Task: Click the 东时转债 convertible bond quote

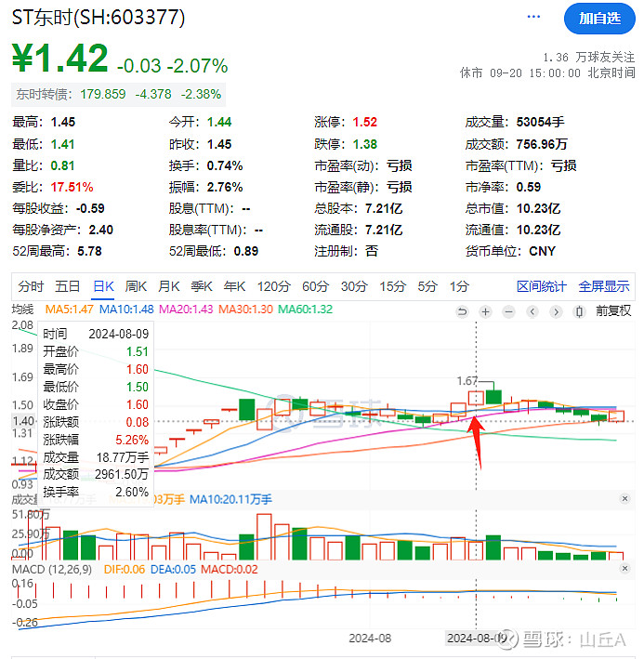Action: pos(118,94)
